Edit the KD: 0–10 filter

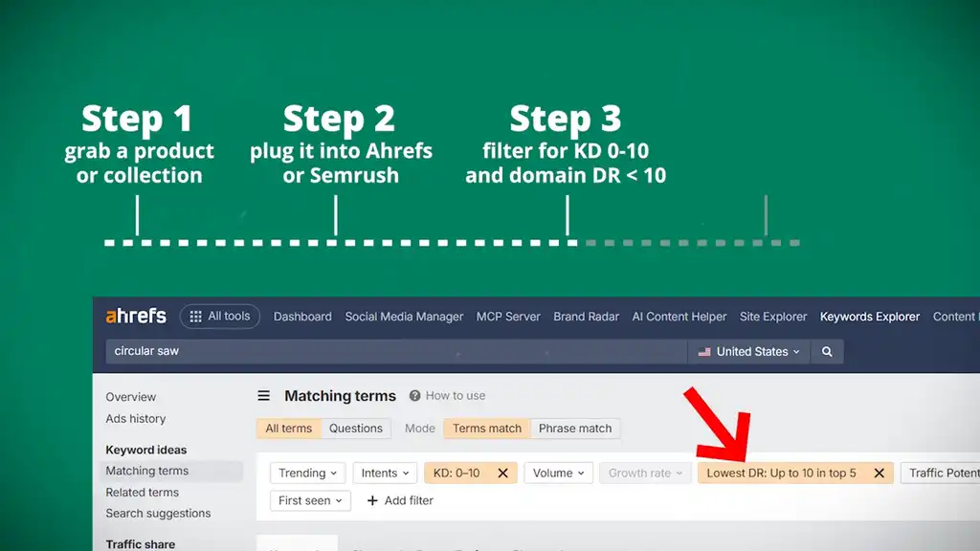coord(457,473)
